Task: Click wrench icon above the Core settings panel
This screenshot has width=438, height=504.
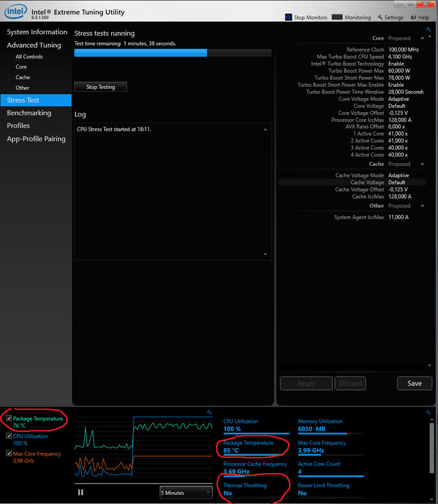Action: (x=428, y=29)
